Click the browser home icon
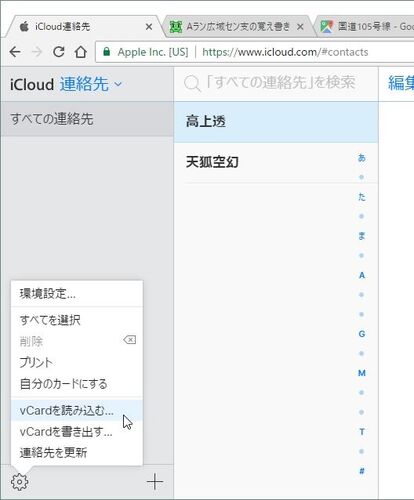This screenshot has width=414, height=500. 80,52
